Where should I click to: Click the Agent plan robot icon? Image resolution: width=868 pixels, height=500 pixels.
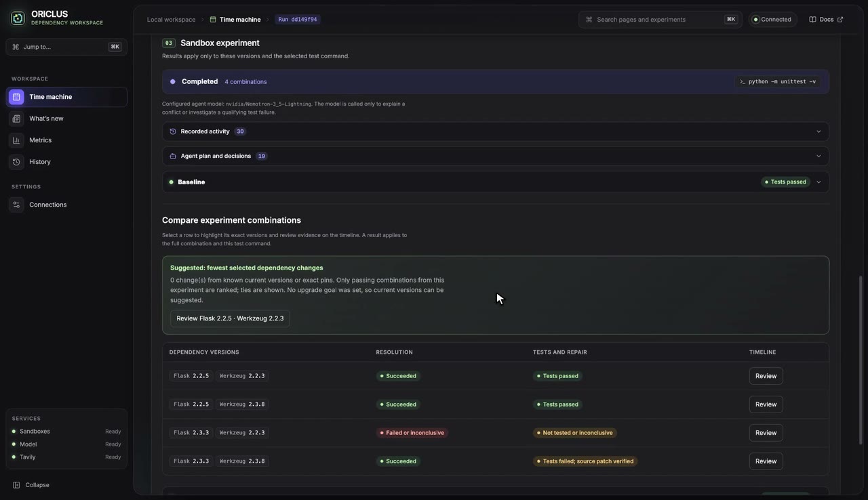coord(173,156)
